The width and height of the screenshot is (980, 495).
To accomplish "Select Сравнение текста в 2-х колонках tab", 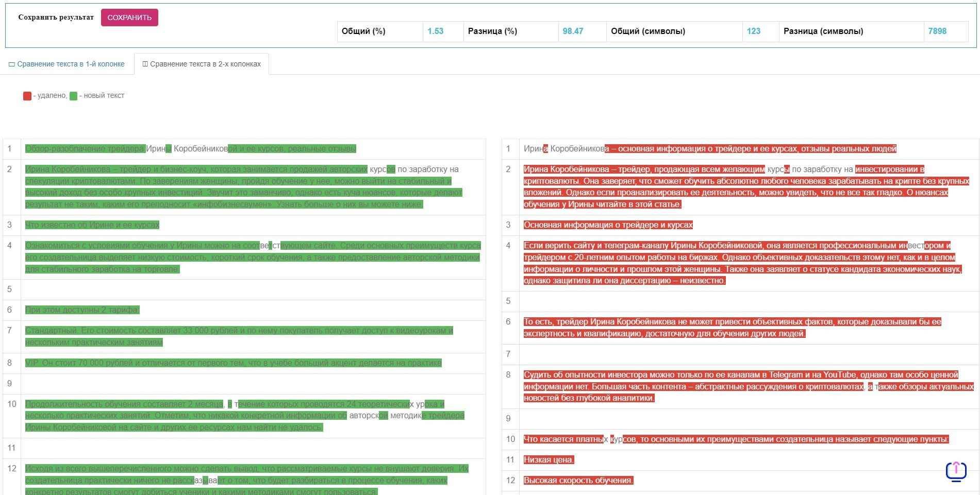I will (x=202, y=64).
